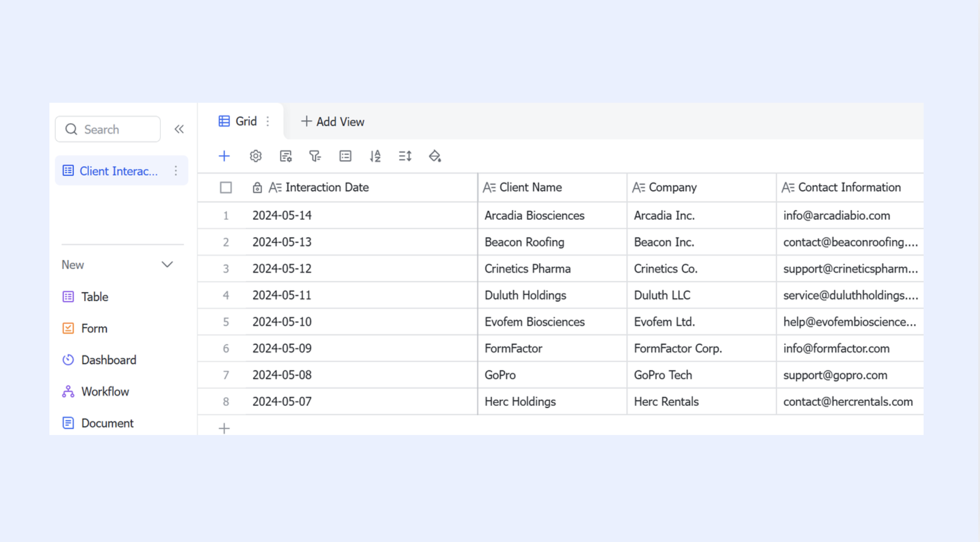The width and height of the screenshot is (980, 542).
Task: Click the lock icon on Interaction Date
Action: [257, 187]
